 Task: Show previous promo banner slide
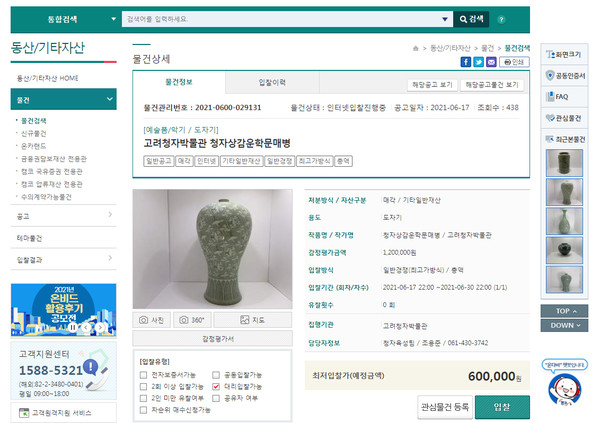(x=86, y=327)
